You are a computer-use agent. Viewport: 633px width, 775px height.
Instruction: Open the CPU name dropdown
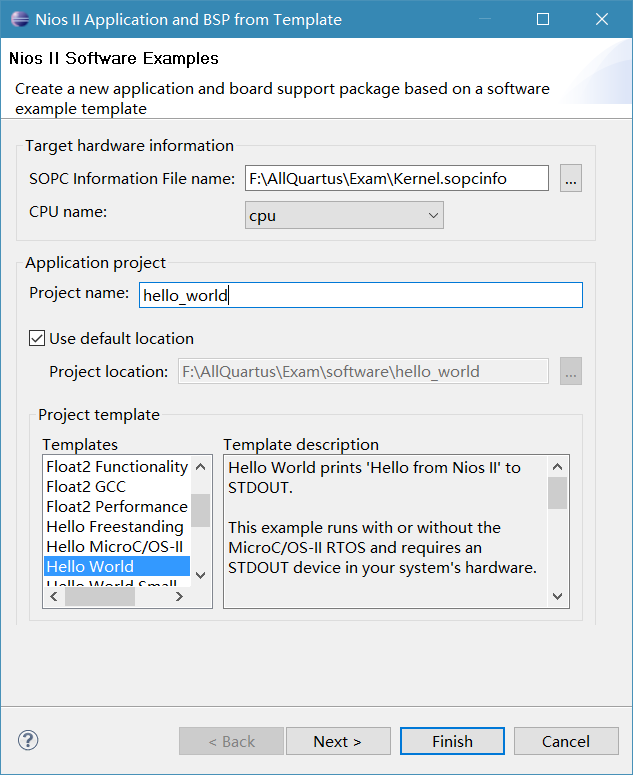pos(344,215)
